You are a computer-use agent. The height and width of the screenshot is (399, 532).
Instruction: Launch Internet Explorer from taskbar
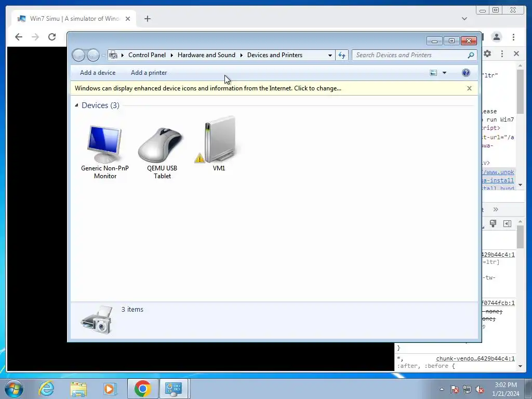point(46,389)
